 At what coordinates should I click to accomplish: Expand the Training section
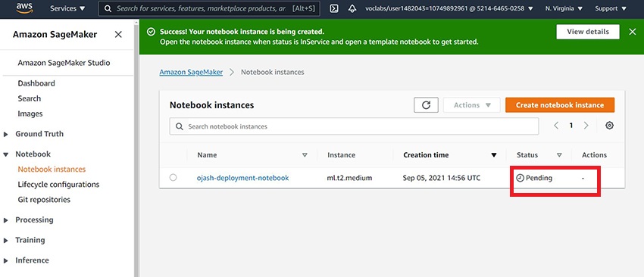pyautogui.click(x=6, y=240)
